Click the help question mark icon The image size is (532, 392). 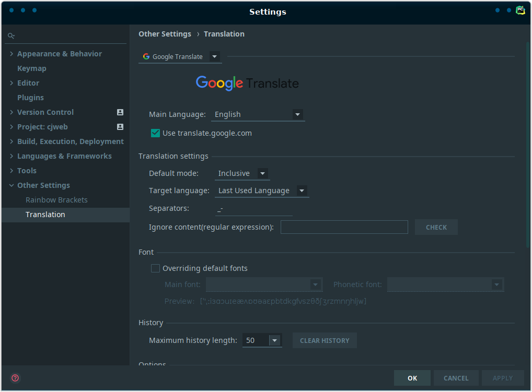click(x=15, y=378)
